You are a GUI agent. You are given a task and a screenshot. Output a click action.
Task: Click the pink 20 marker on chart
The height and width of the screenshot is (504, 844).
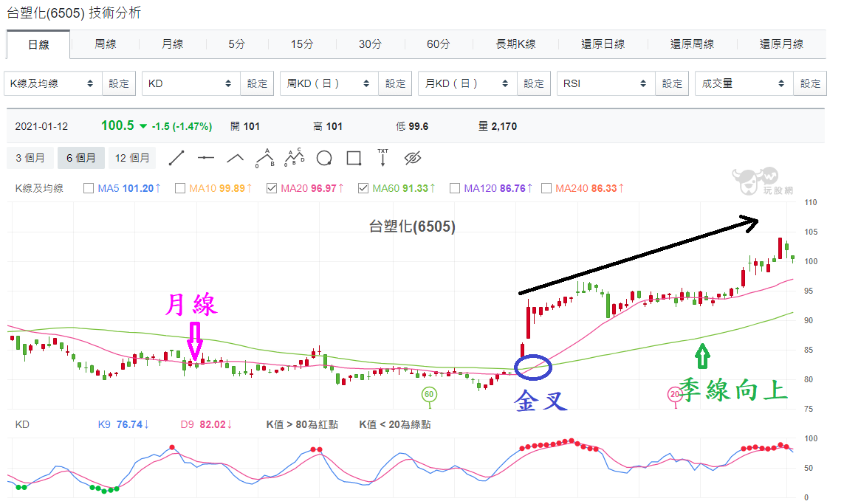coord(674,394)
